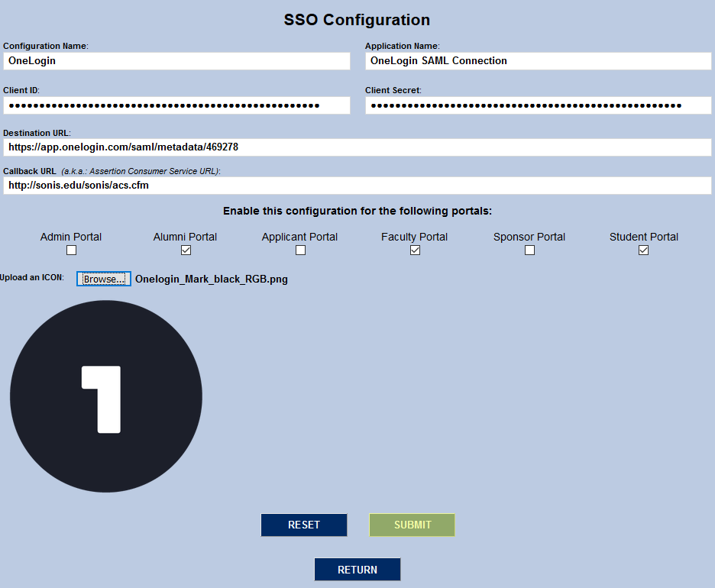Click the Client Secret input field

point(538,105)
